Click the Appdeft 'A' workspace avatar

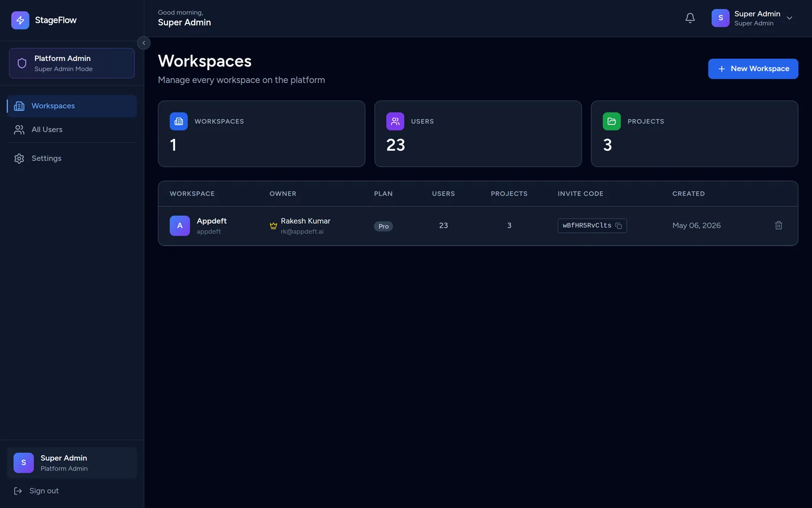click(180, 226)
